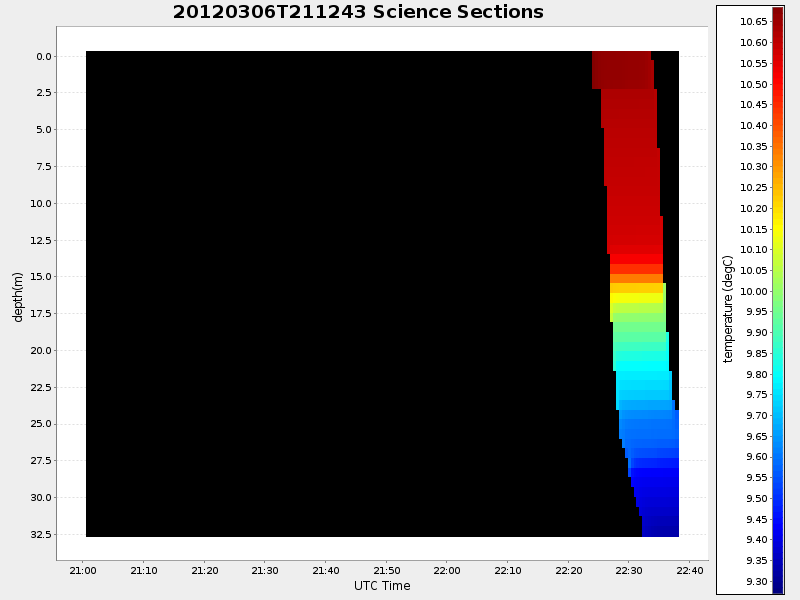Pick the 9.30 colorbar value
Viewport: 800px width, 600px height.
[x=757, y=582]
